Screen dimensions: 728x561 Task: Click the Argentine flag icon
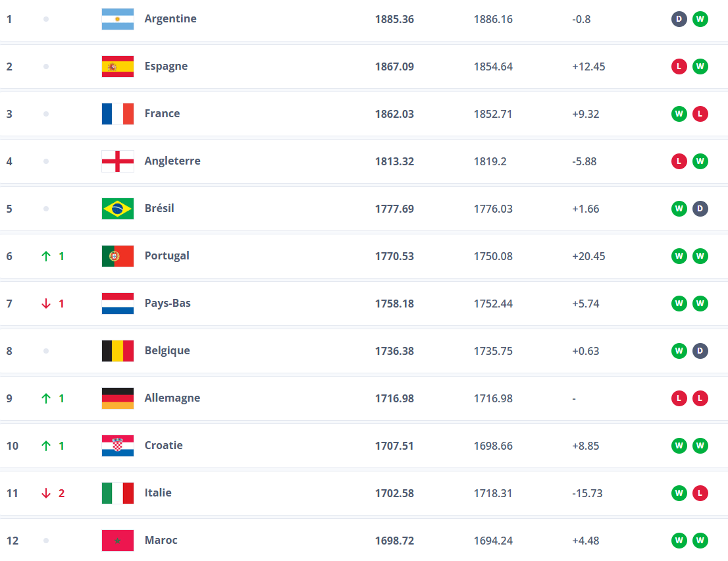coord(117,19)
